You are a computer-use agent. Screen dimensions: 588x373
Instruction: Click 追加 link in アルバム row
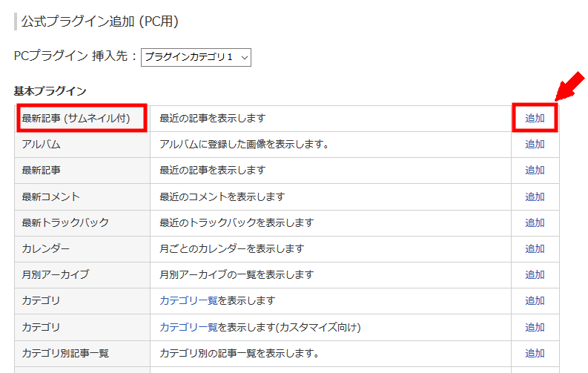pos(535,145)
